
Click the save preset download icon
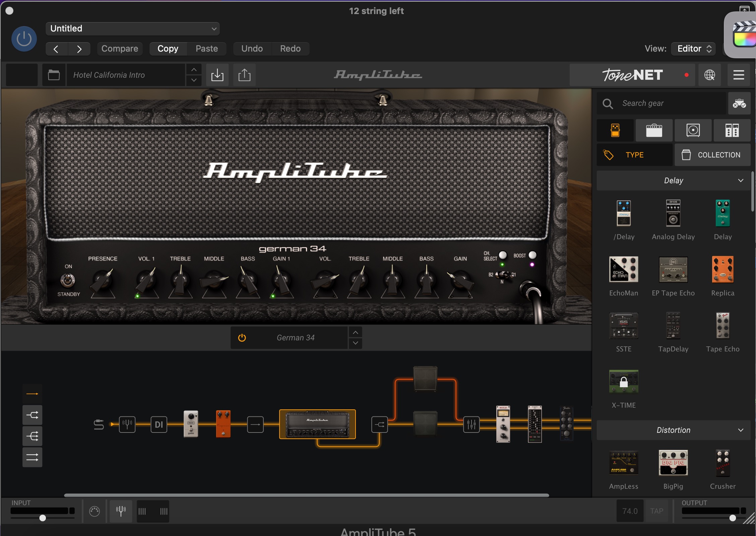click(x=217, y=75)
